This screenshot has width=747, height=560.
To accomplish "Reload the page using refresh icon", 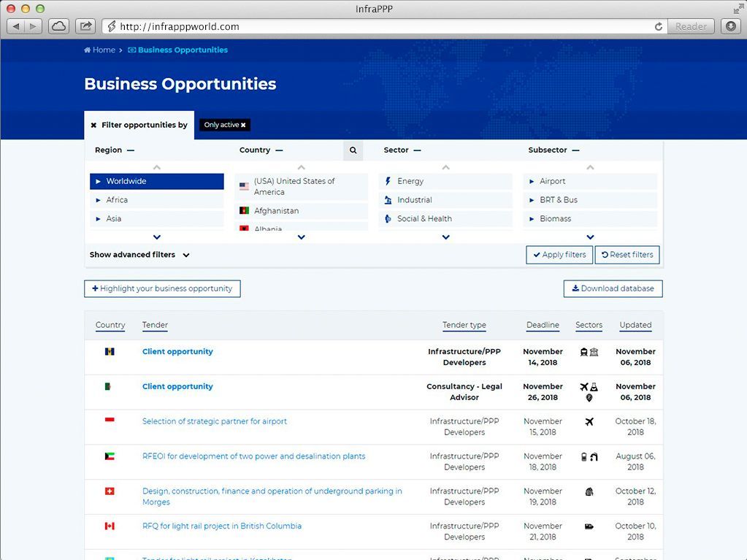I will point(658,26).
